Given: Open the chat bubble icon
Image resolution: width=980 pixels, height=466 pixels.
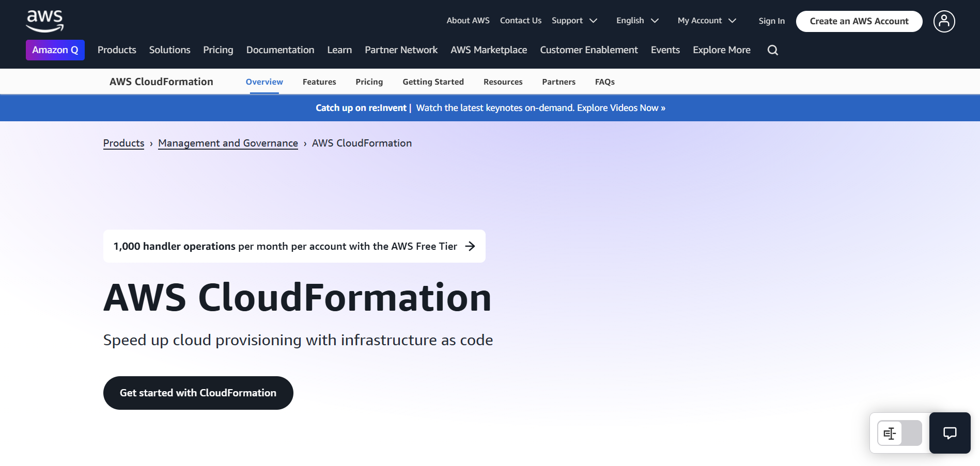Looking at the screenshot, I should [950, 433].
